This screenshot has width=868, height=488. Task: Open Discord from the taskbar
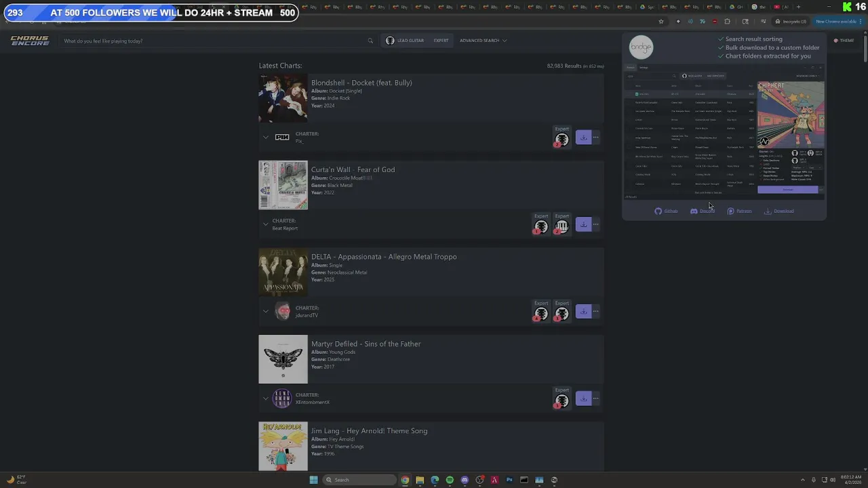click(465, 480)
